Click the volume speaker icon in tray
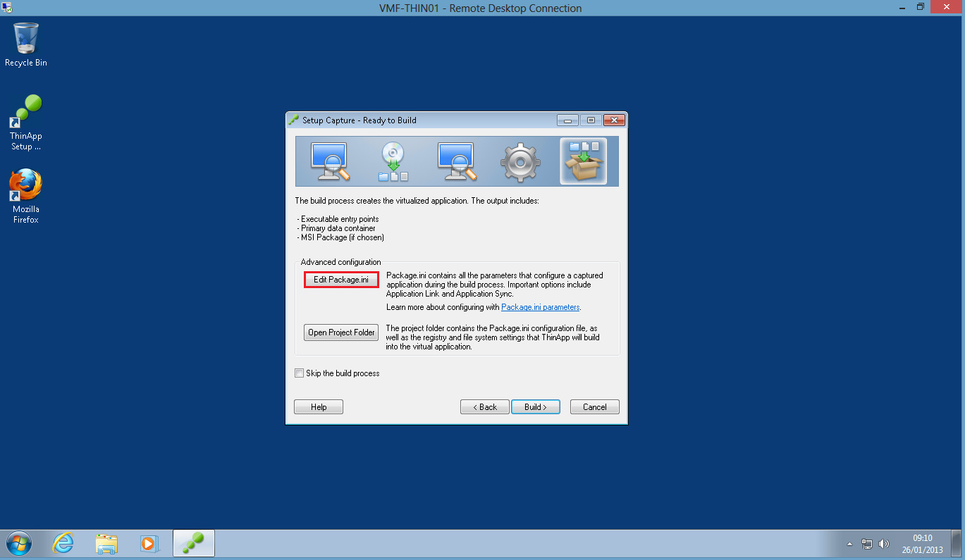This screenshot has width=965, height=560. point(884,545)
